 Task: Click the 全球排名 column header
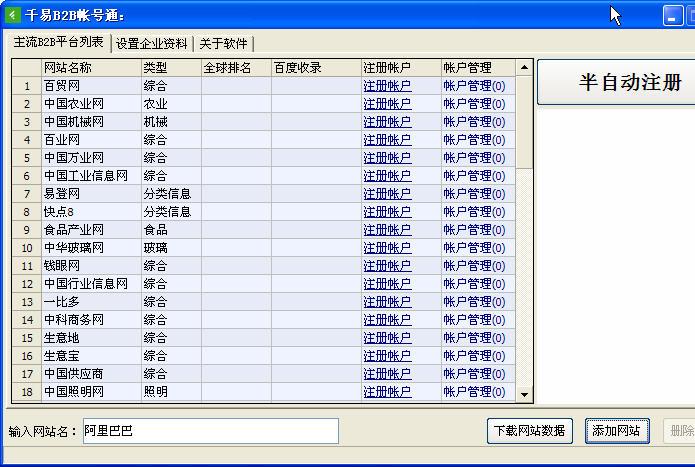[x=236, y=68]
